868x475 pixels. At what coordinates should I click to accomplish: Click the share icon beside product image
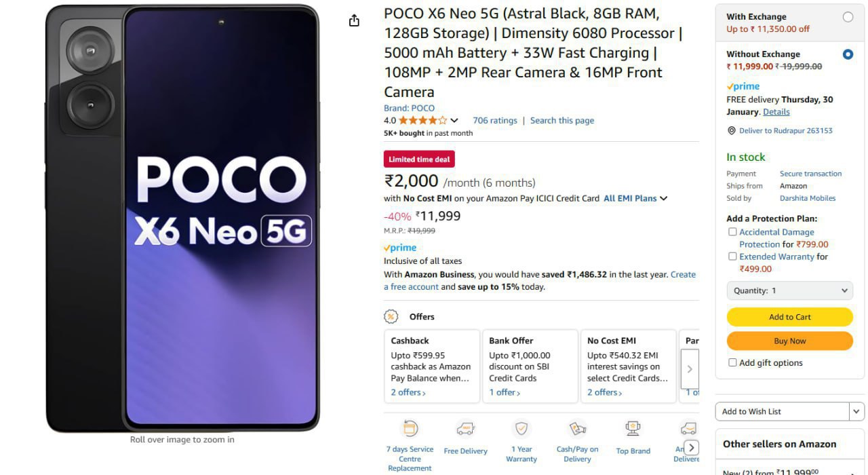(354, 21)
